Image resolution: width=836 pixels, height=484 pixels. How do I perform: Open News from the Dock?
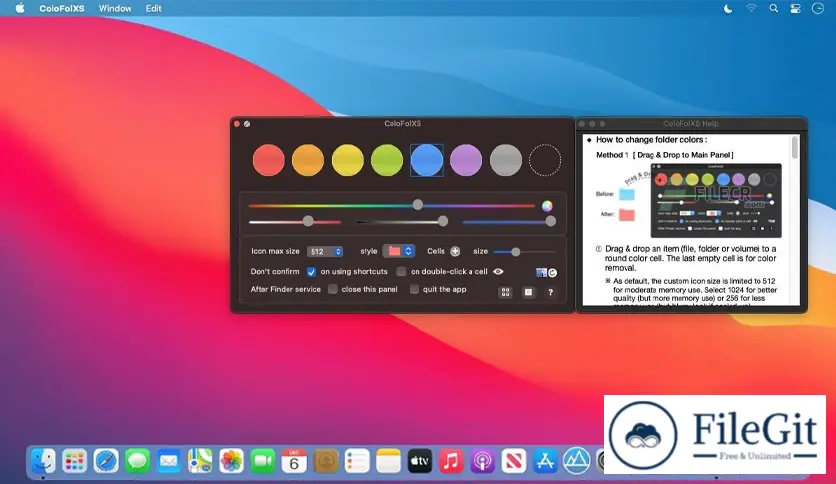(x=514, y=461)
